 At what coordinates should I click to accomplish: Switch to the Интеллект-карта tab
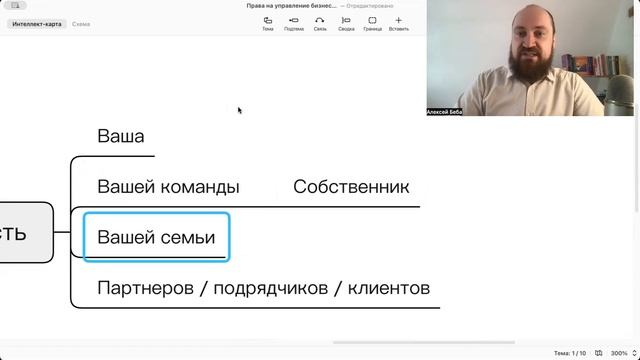37,24
